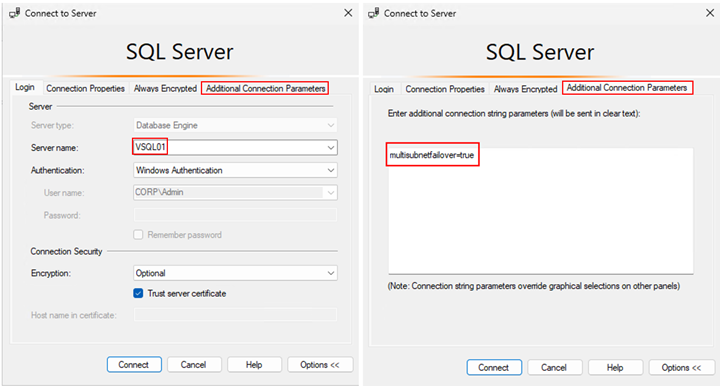This screenshot has width=720, height=386.
Task: Click Help button in right dialog
Action: pos(615,367)
